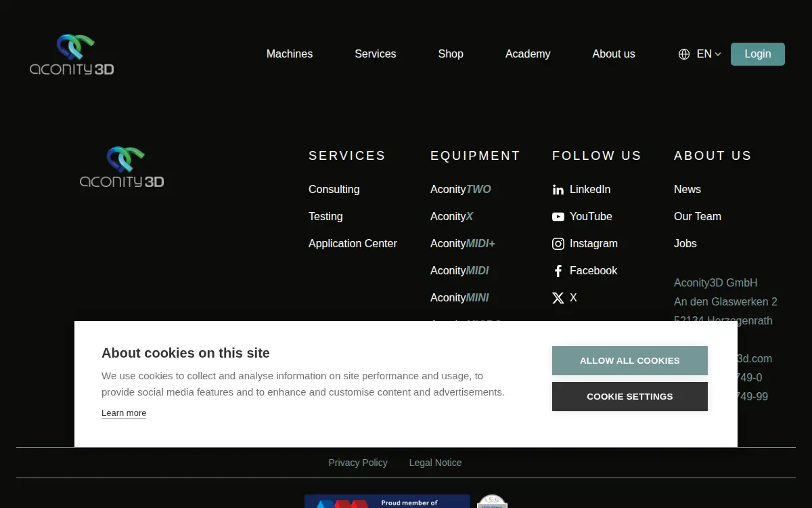Open the News link
The image size is (812, 508).
(x=687, y=190)
